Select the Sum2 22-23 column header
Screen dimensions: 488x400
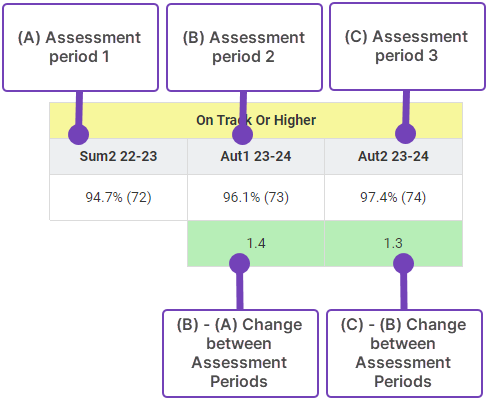(x=118, y=156)
